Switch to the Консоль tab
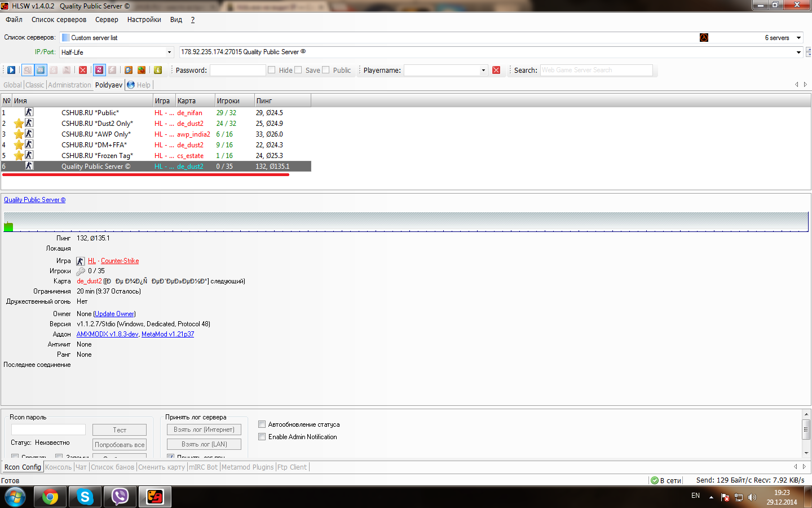This screenshot has width=812, height=508. point(59,467)
